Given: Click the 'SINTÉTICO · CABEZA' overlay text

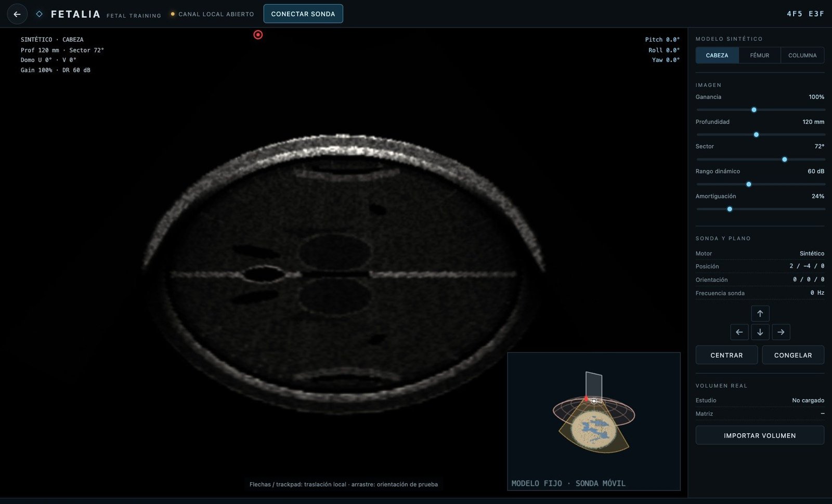Looking at the screenshot, I should point(52,39).
